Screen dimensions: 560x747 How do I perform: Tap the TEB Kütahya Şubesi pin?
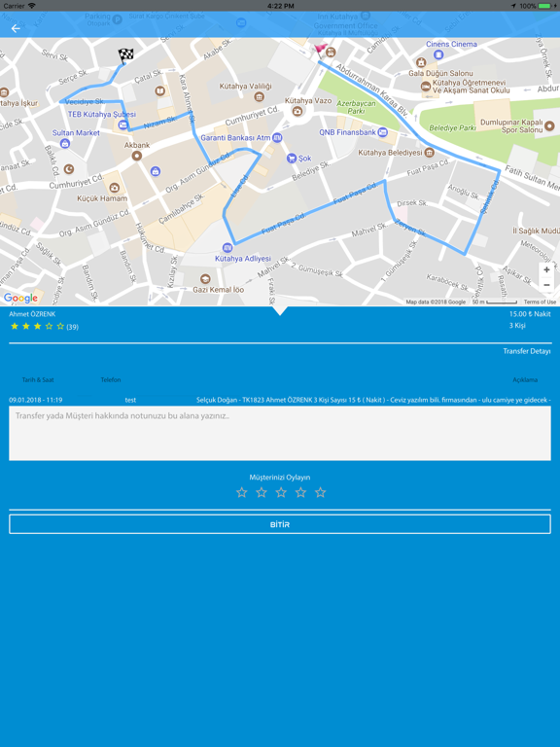tap(122, 124)
